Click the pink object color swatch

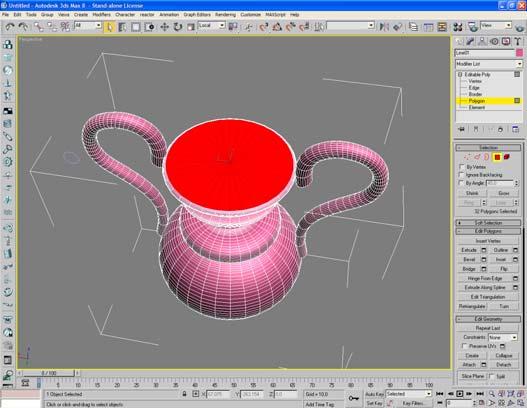click(x=519, y=53)
